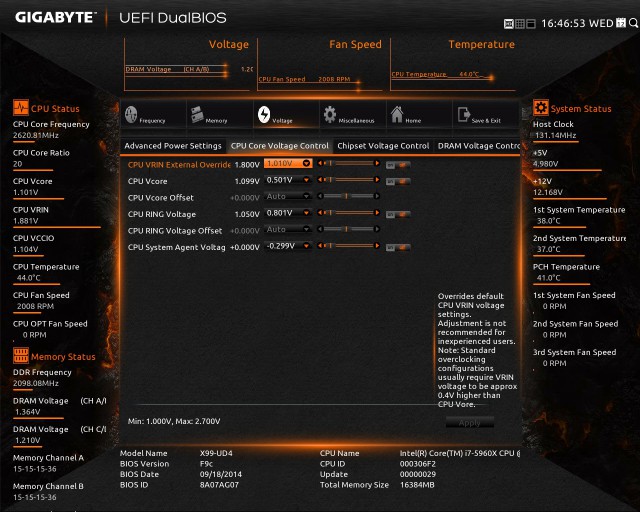
Task: Switch to the grid view icon
Action: (520, 24)
